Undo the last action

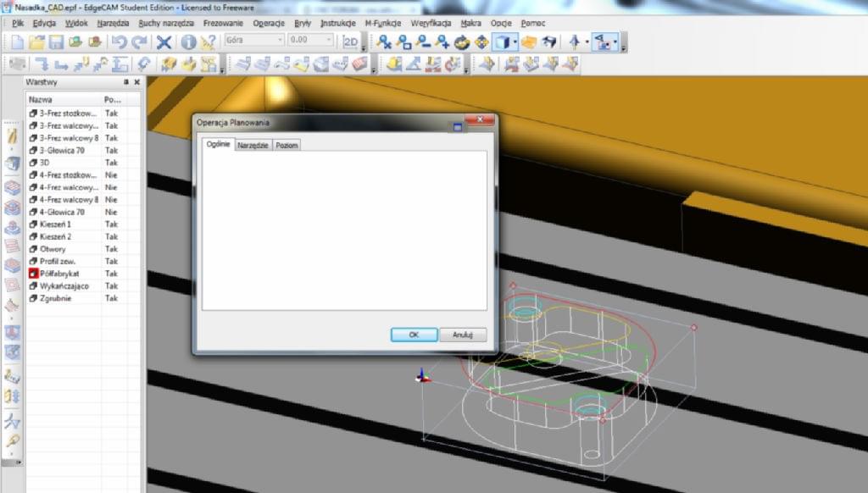[119, 42]
